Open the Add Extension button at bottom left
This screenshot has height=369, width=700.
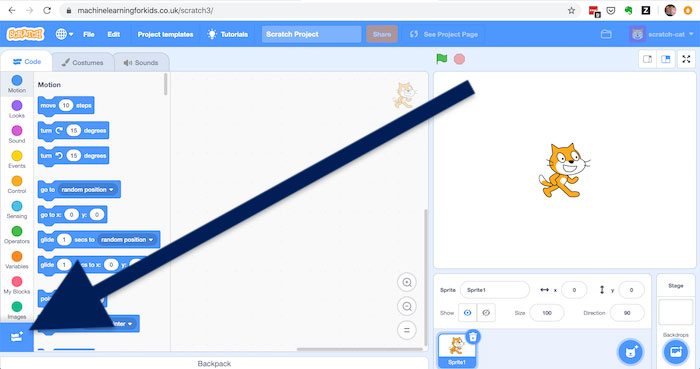[17, 337]
